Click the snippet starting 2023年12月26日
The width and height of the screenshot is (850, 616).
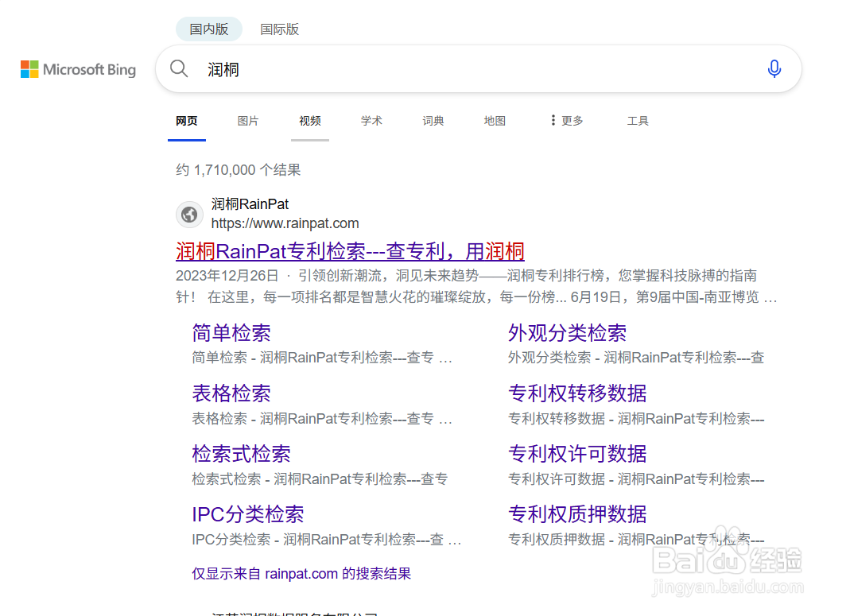pyautogui.click(x=476, y=287)
